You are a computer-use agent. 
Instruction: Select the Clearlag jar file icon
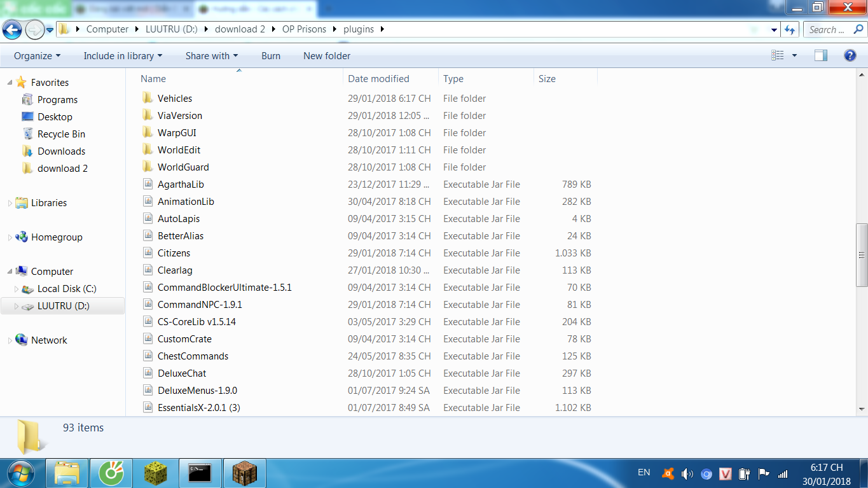148,270
